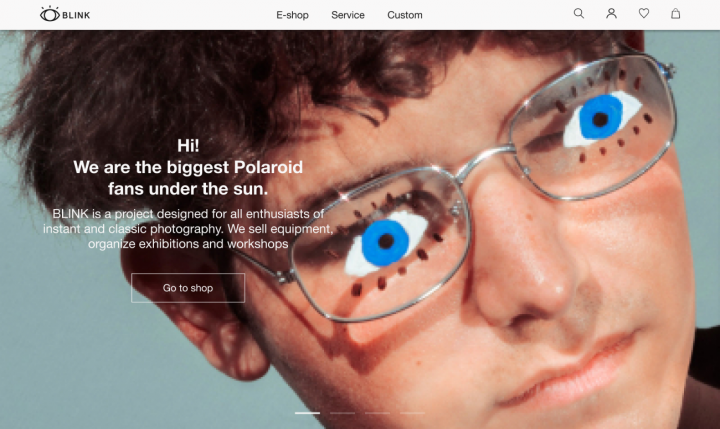Switch to the second carousel slide indicator
The image size is (720, 429).
(342, 413)
